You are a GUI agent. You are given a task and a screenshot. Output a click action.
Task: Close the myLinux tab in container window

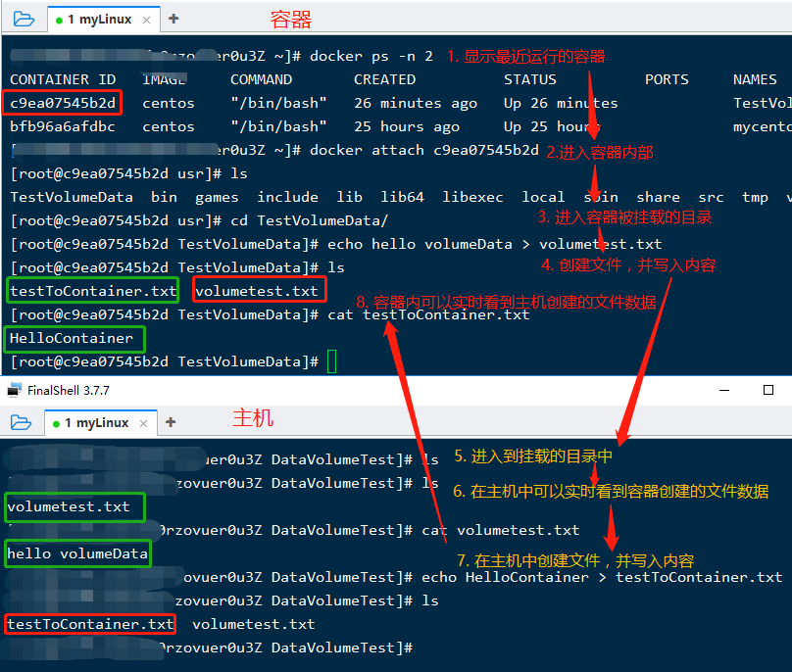146,21
